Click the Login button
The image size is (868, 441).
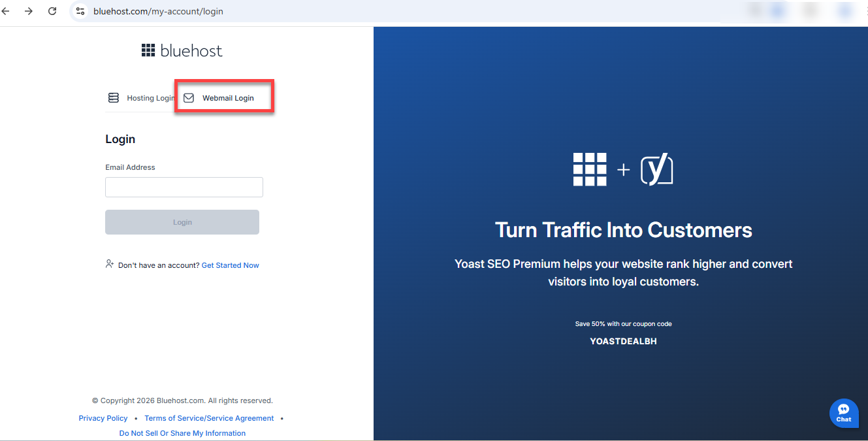click(182, 221)
